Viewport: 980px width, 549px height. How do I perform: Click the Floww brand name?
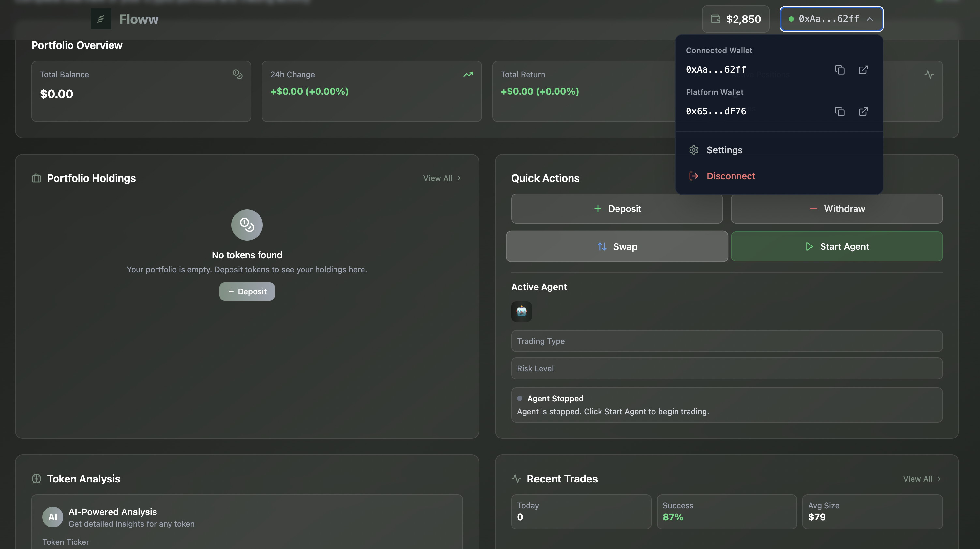tap(139, 19)
